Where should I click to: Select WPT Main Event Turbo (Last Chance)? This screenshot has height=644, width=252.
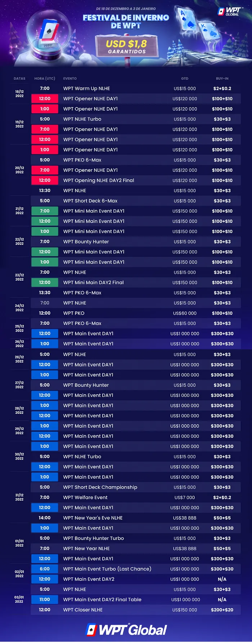pyautogui.click(x=107, y=569)
